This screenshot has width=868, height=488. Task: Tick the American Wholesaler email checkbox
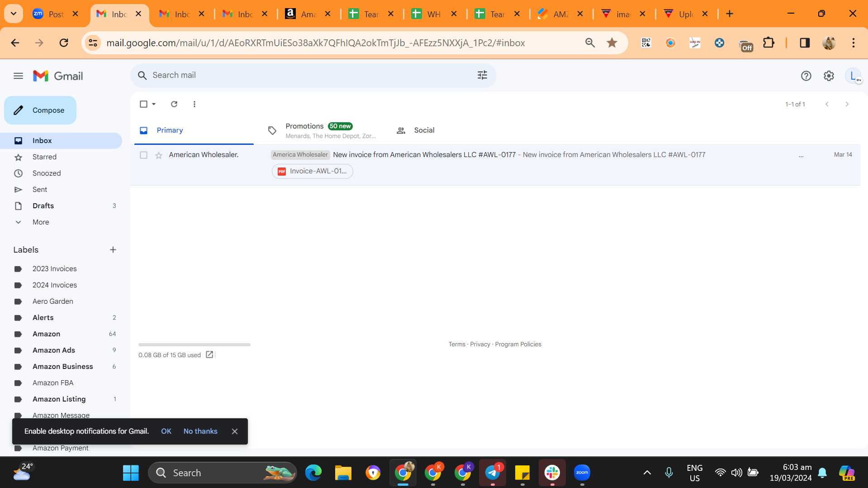click(143, 155)
